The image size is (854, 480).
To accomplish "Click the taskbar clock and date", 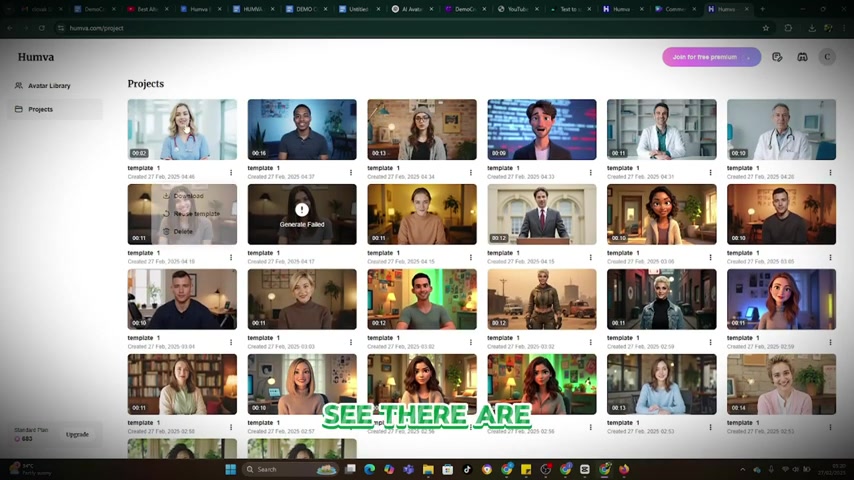I will [832, 469].
